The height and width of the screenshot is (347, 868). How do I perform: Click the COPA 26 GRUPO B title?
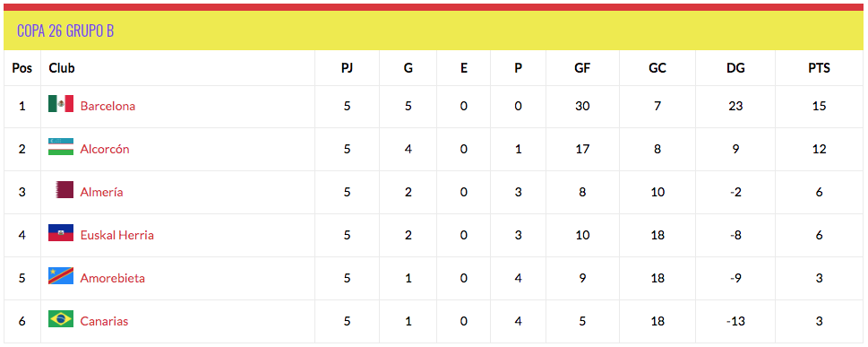click(65, 30)
